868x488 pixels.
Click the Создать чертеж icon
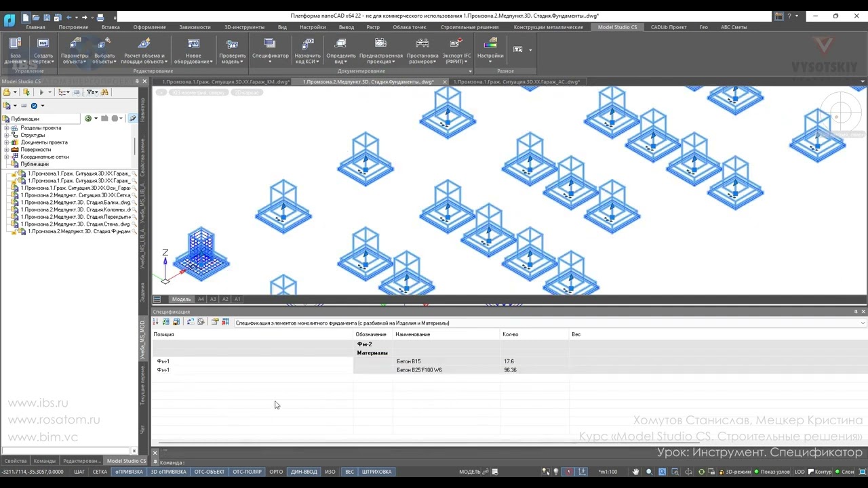tap(43, 50)
